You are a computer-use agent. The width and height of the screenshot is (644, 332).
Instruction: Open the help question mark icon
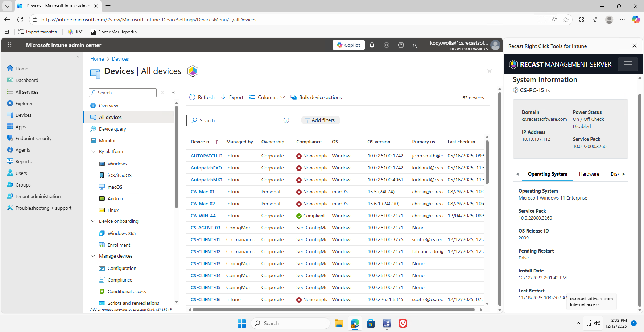(401, 45)
